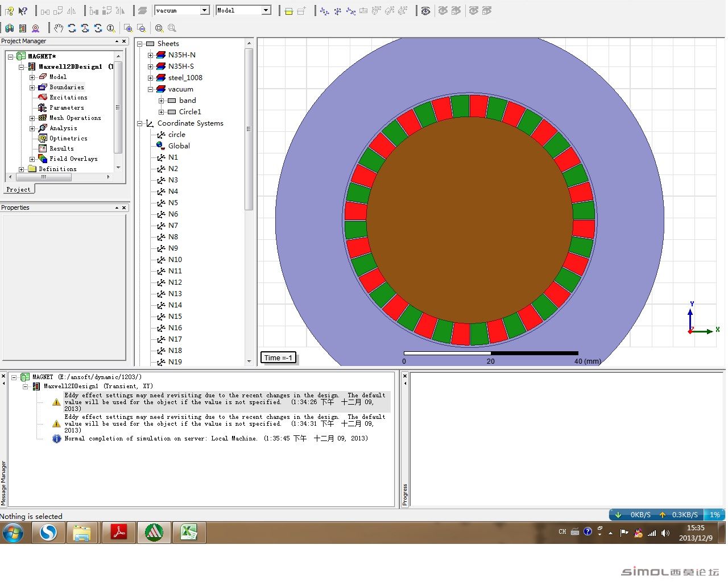728x582 pixels.
Task: Select Optimetrics in the project tree
Action: 68,138
